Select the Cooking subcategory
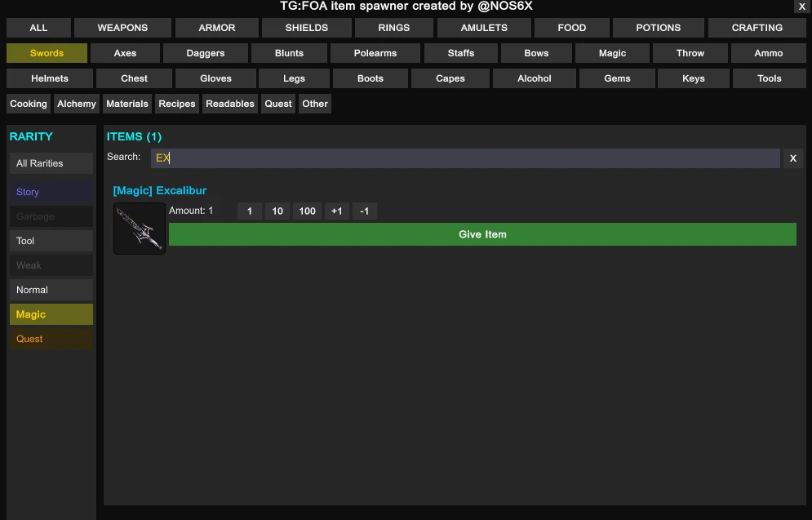The width and height of the screenshot is (812, 520). (x=29, y=104)
